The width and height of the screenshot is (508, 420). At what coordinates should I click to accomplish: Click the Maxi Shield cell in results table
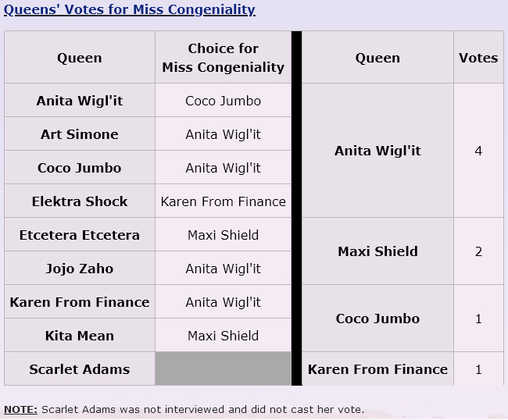(x=377, y=251)
